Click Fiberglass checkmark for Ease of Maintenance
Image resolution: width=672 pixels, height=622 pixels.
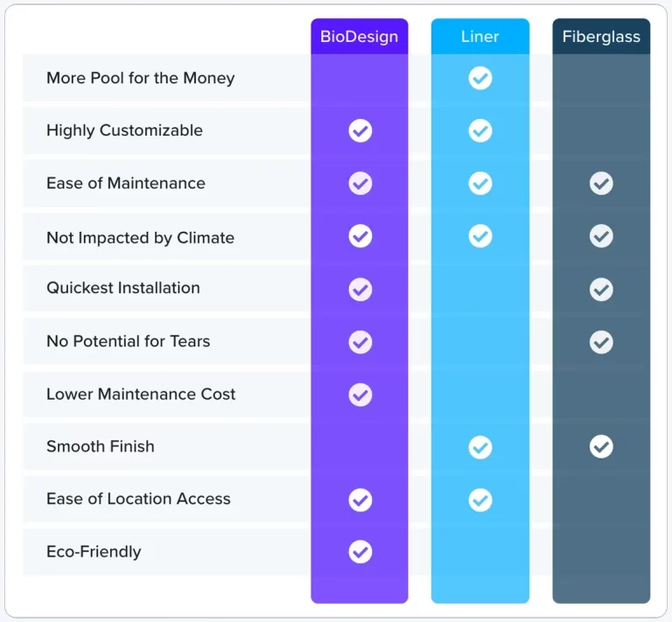pyautogui.click(x=601, y=184)
